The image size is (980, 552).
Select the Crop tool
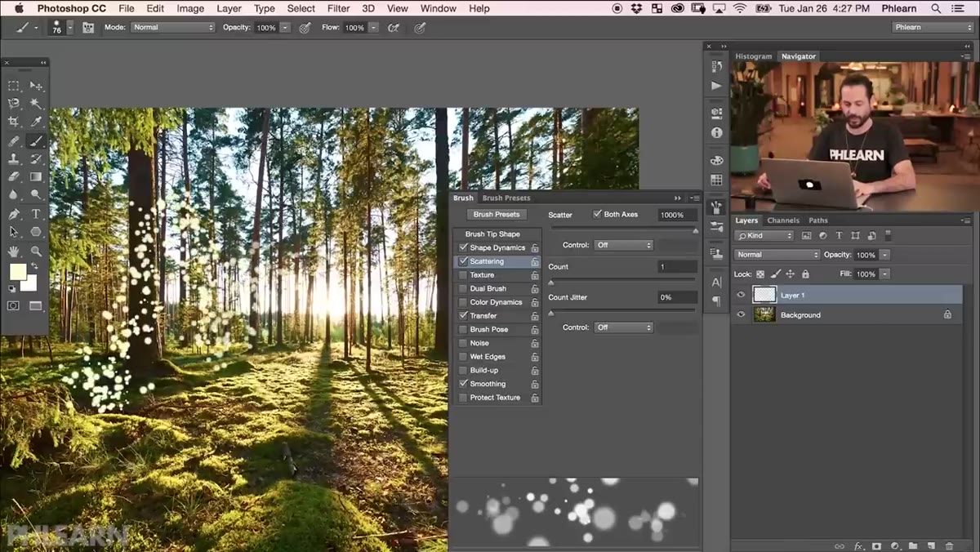click(x=14, y=122)
